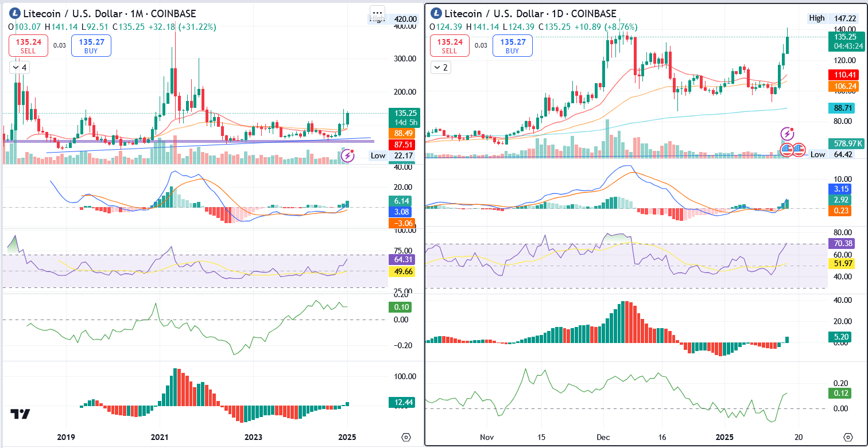
Task: Click the orange 88.49 moving average label
Action: click(x=401, y=133)
